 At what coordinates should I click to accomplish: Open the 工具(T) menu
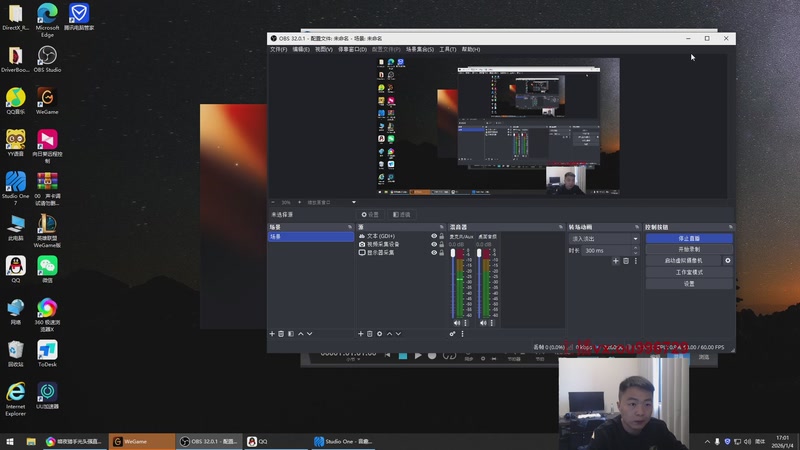[x=448, y=49]
